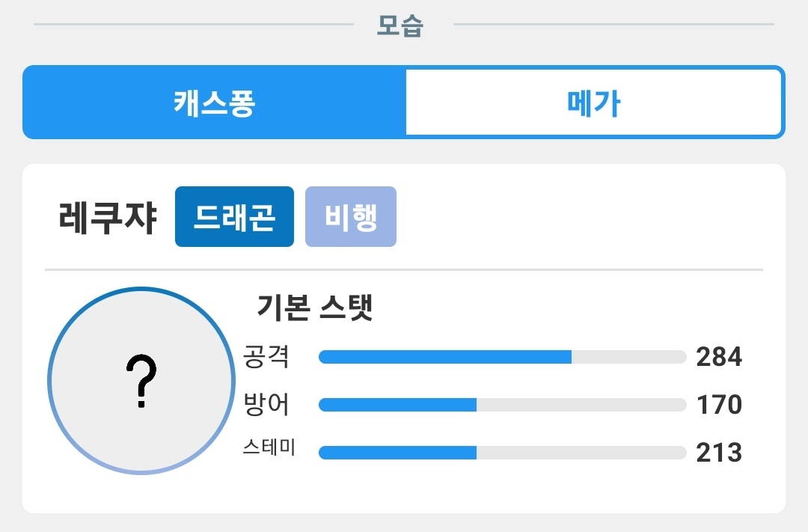
Task: Click the 레쿠쟈 name title
Action: tap(108, 218)
